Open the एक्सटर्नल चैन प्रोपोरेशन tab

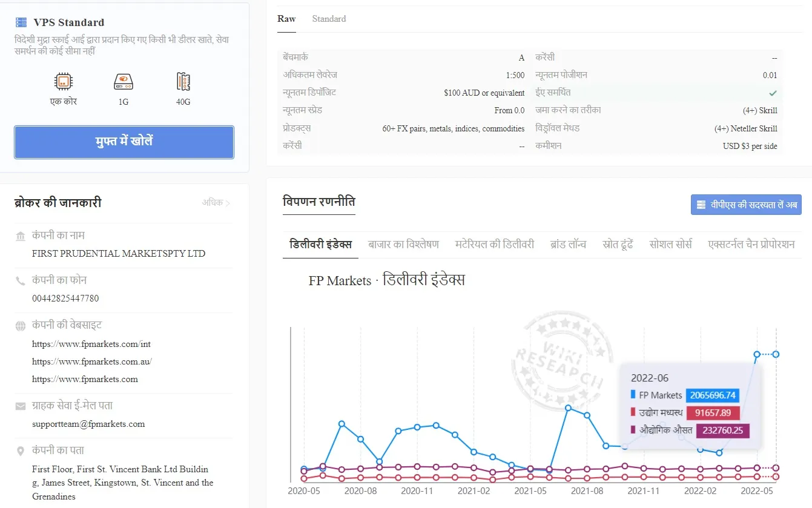751,245
